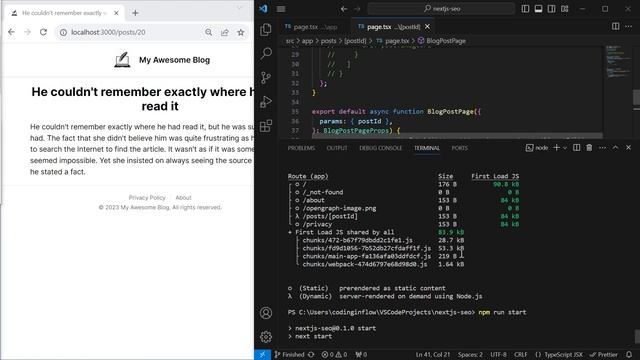Viewport: 640px width, 360px height.
Task: Kill the terminal with trash icon
Action: [x=589, y=148]
